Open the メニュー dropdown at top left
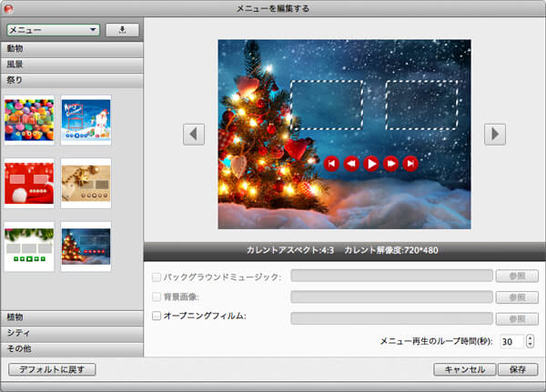Image resolution: width=546 pixels, height=392 pixels. (53, 29)
